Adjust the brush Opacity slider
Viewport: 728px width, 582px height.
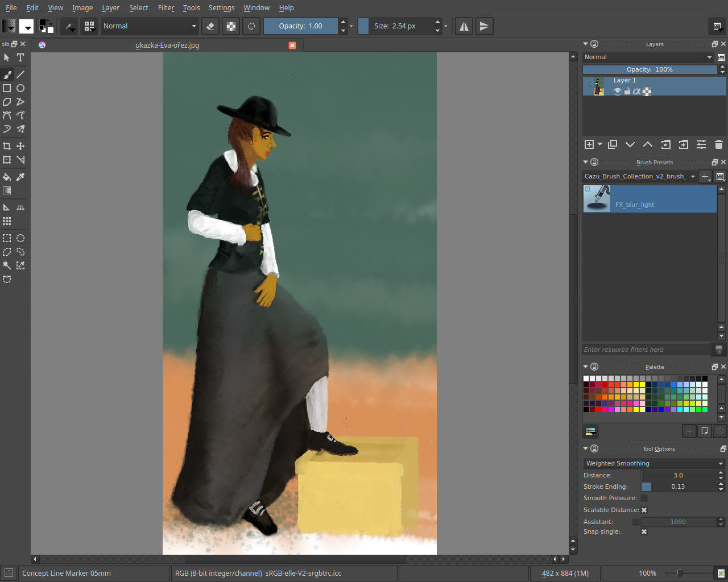click(x=300, y=26)
